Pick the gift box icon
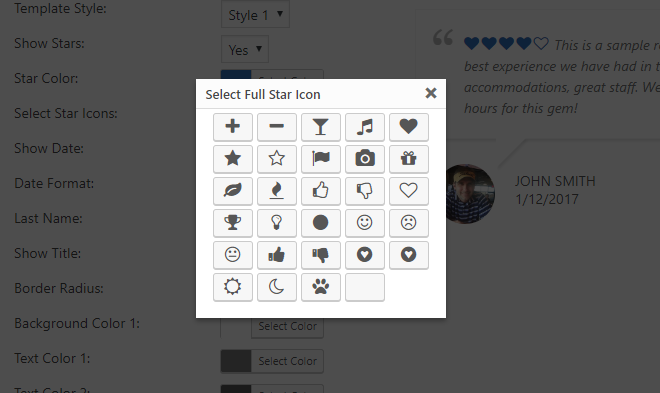This screenshot has width=660, height=393. (x=408, y=159)
